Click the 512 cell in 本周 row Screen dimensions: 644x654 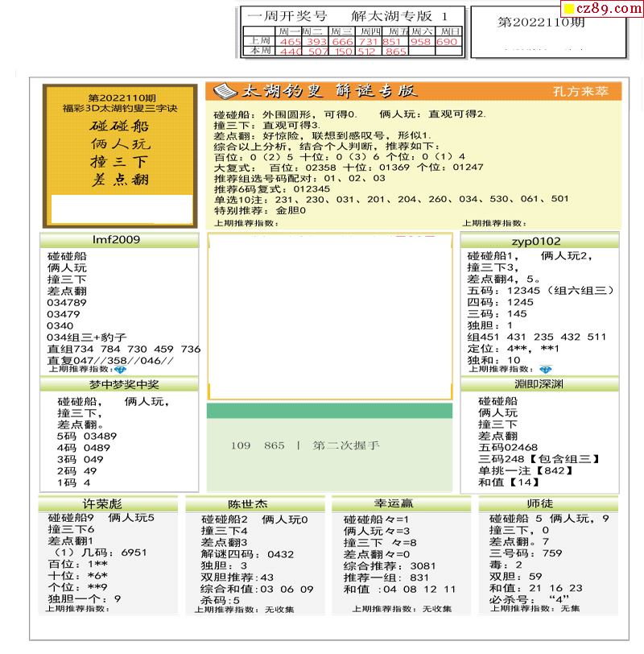click(x=368, y=52)
